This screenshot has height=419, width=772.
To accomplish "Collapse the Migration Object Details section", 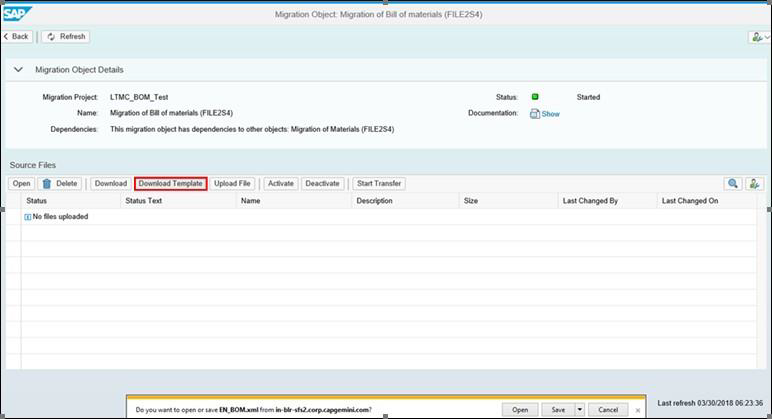I will click(x=18, y=70).
